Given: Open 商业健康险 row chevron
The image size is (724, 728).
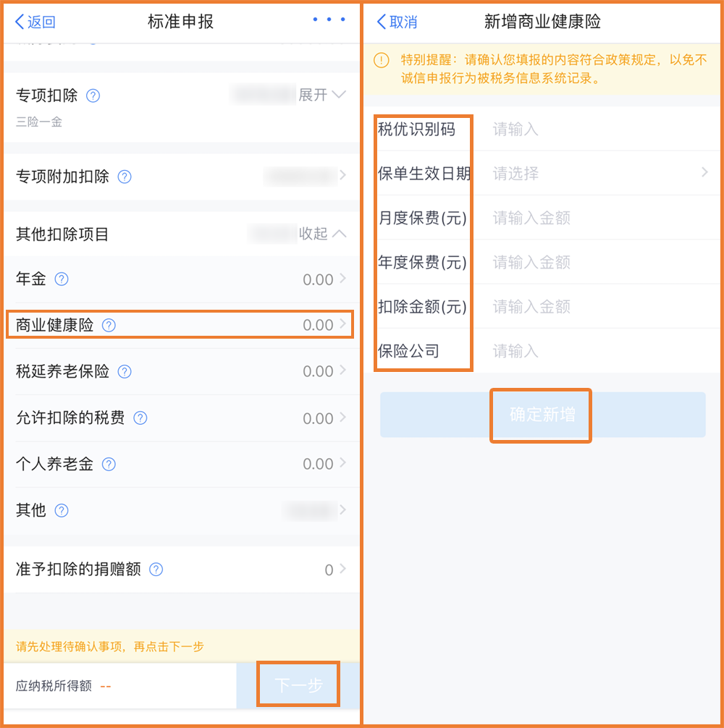Looking at the screenshot, I should click(x=342, y=323).
